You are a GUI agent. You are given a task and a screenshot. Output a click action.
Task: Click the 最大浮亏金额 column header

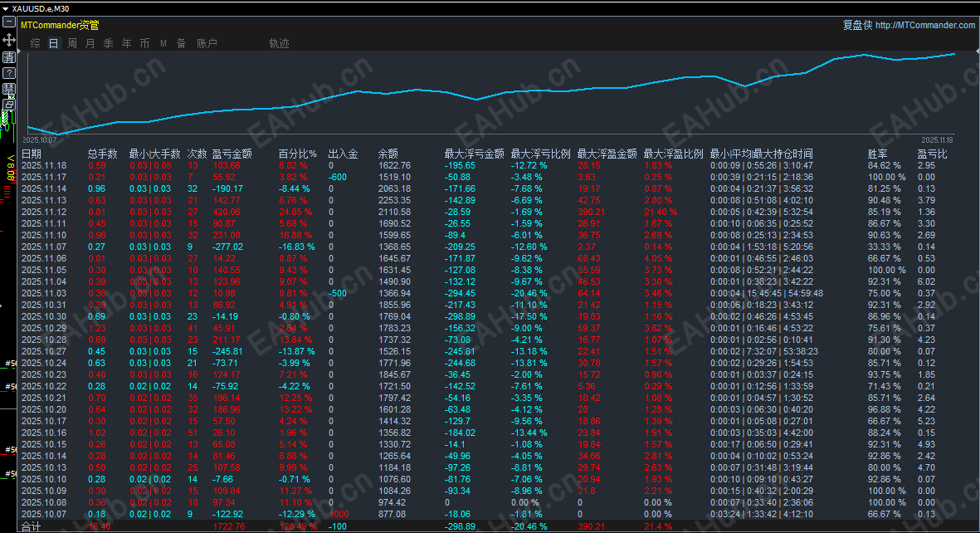point(475,154)
